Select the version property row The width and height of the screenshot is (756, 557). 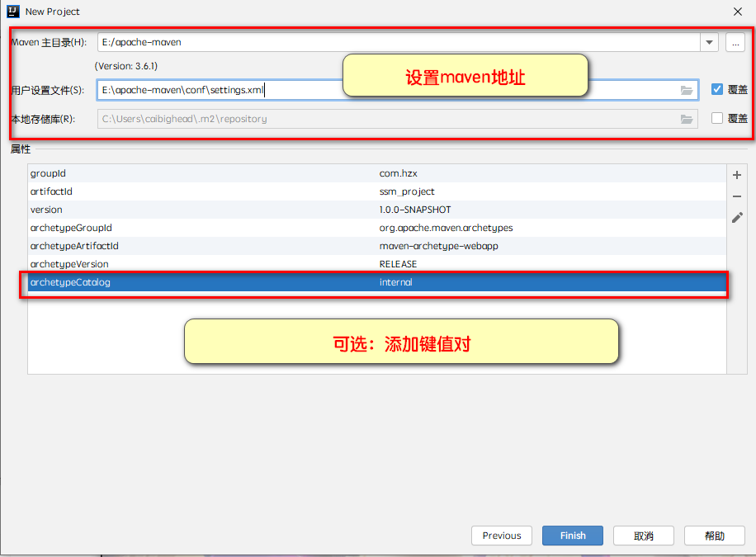point(377,210)
